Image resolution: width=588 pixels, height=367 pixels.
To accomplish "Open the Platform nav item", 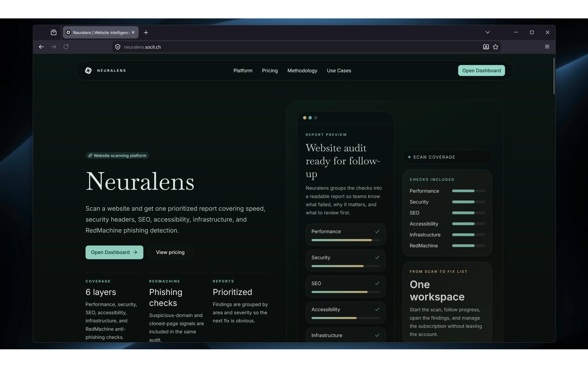I will [243, 71].
